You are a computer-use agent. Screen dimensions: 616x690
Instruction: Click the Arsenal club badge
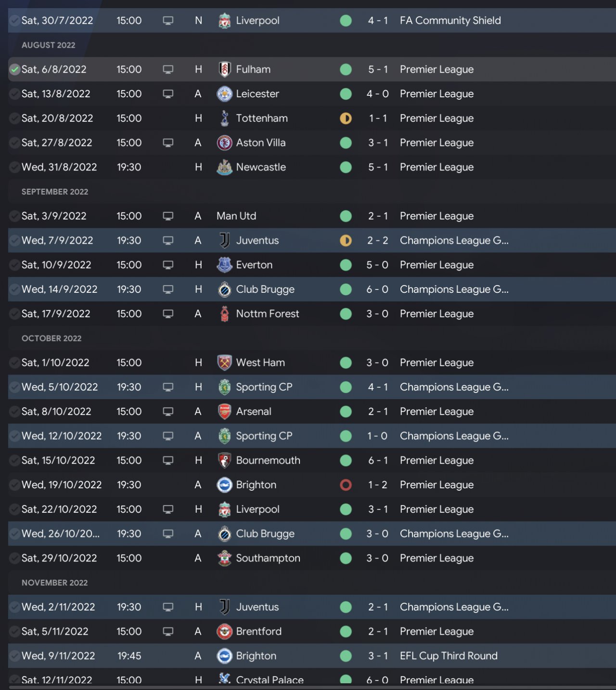click(224, 412)
